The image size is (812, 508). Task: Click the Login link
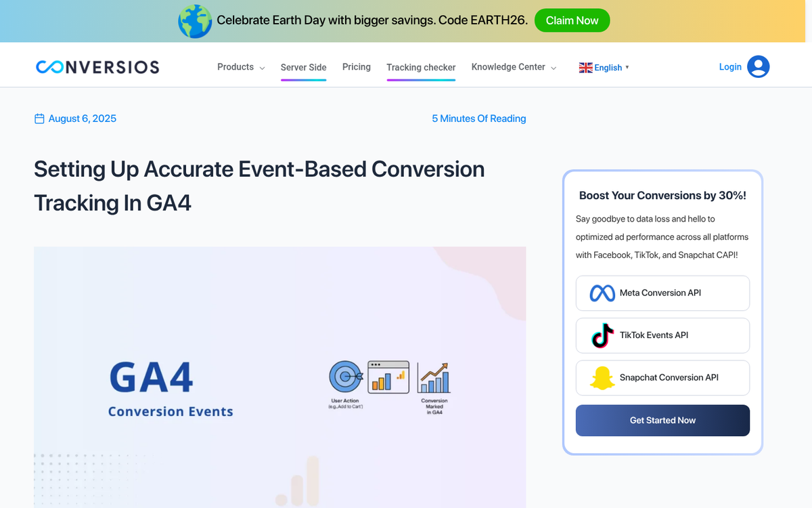[x=730, y=66]
